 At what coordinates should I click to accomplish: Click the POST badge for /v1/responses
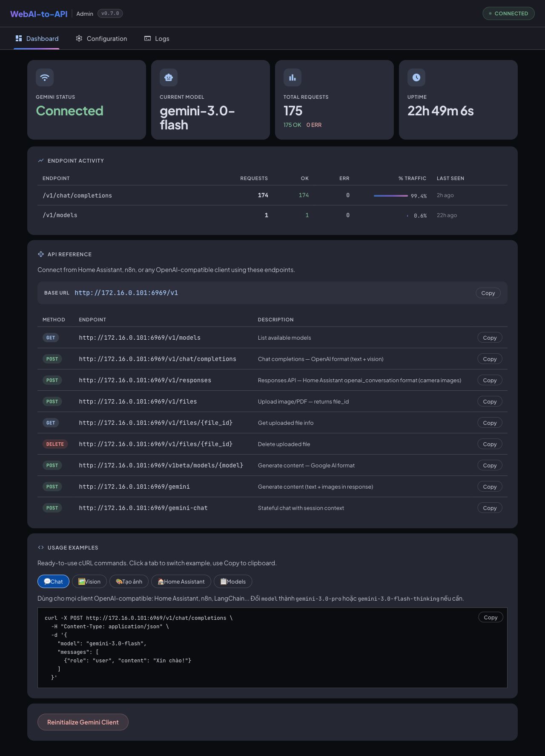point(52,380)
